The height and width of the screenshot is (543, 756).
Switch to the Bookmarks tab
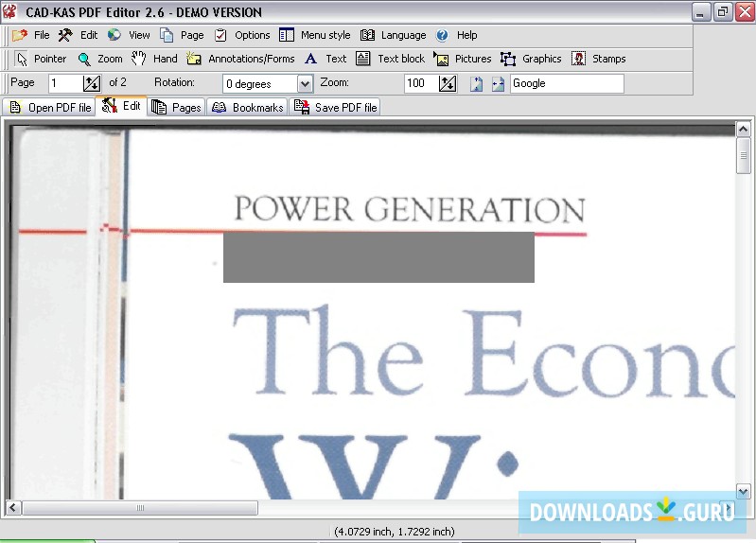click(247, 107)
